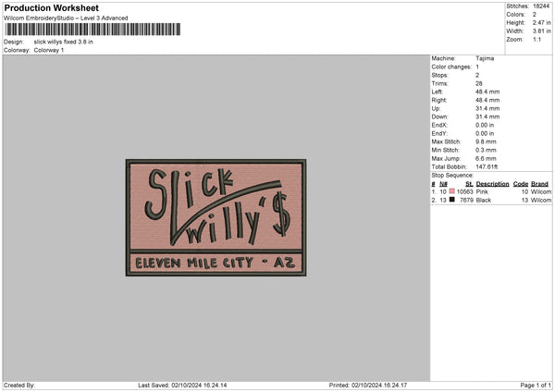Image resolution: width=555 pixels, height=392 pixels.
Task: Click design name 'slick willys fixed 3.8 in'
Action: point(63,42)
